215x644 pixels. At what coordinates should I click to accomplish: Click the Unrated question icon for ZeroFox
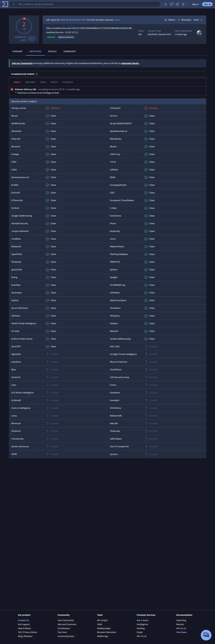146,454
